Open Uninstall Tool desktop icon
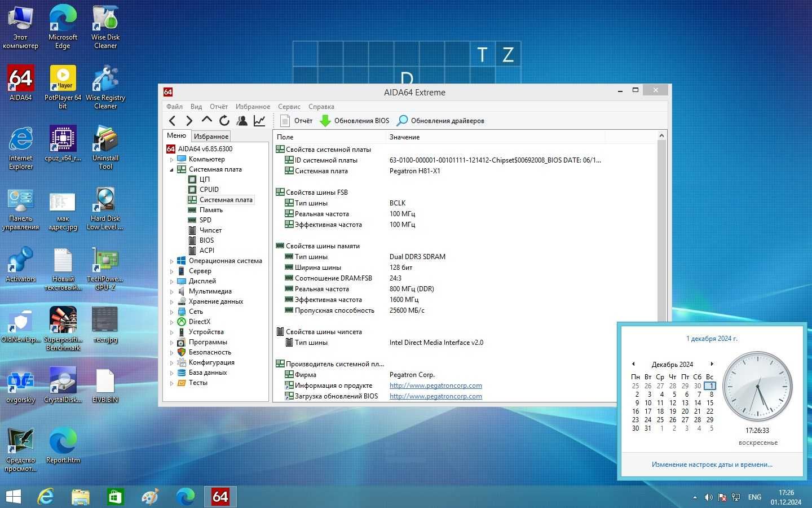Screen dimensions: 812x508 (x=105, y=147)
